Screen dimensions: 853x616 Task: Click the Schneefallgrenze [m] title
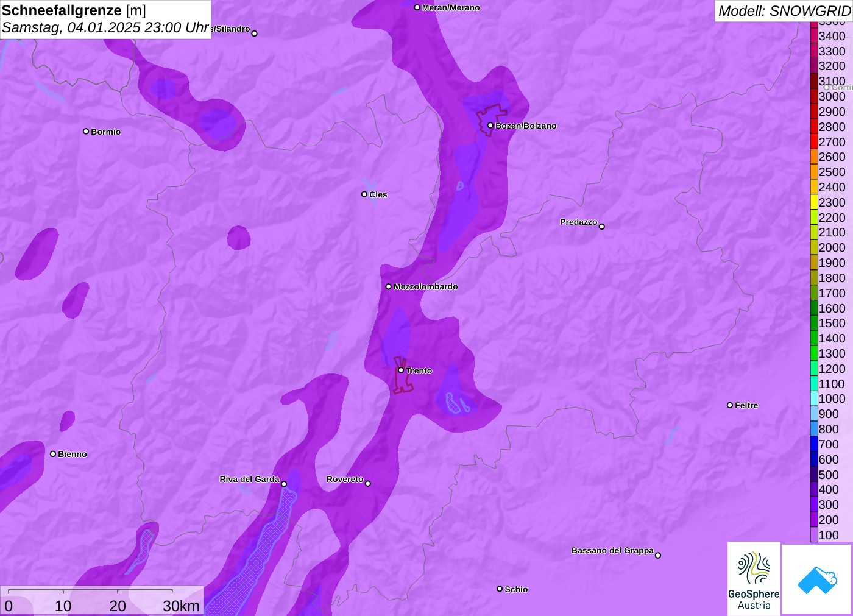click(74, 10)
